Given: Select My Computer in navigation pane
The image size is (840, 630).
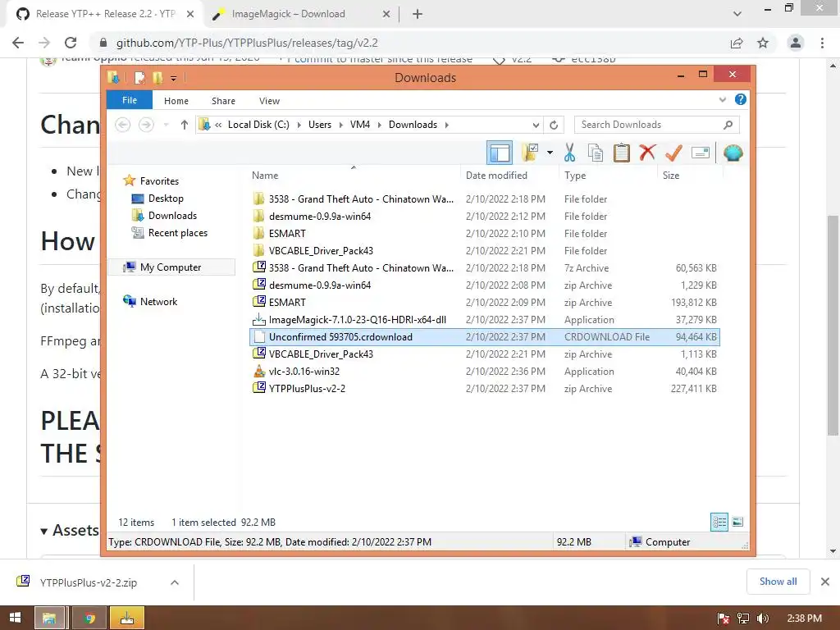Looking at the screenshot, I should [x=171, y=267].
